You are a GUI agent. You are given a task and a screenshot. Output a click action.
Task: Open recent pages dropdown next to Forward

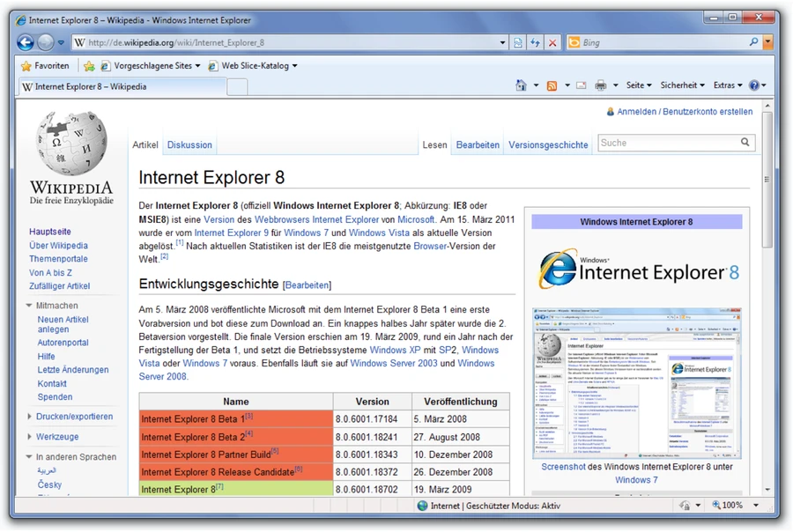61,43
